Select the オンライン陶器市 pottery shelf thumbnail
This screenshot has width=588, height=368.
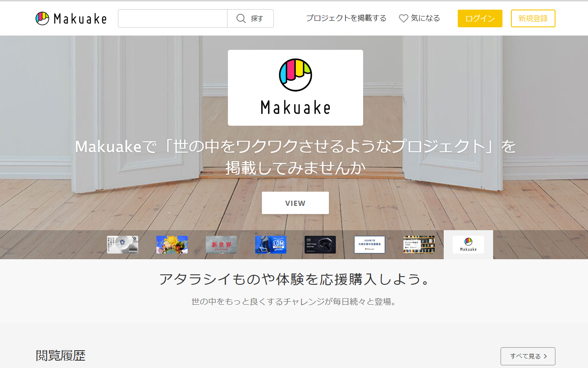(x=419, y=245)
